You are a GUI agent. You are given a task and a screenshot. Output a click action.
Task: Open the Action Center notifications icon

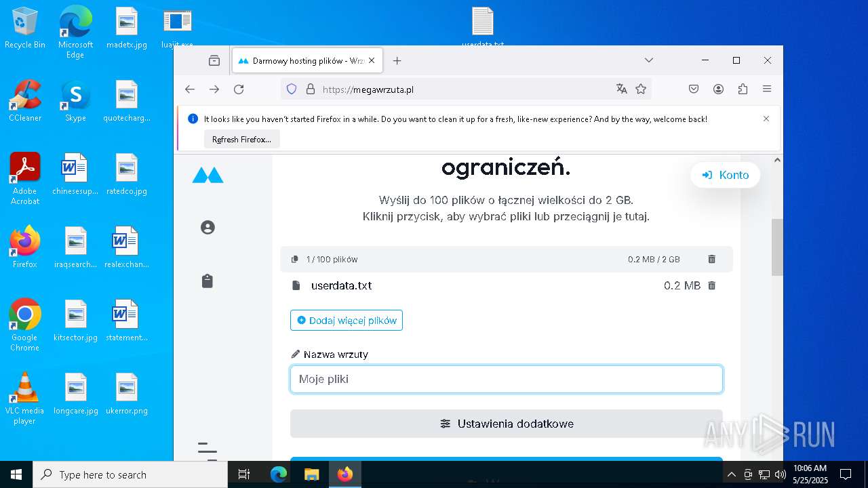point(846,474)
